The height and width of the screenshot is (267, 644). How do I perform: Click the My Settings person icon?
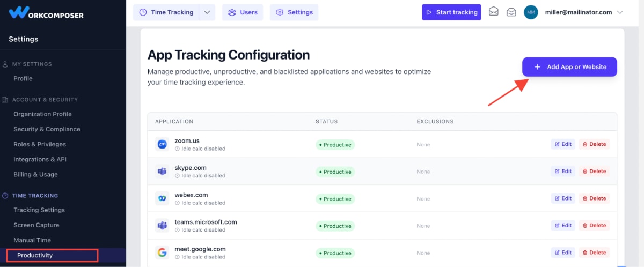click(5, 64)
